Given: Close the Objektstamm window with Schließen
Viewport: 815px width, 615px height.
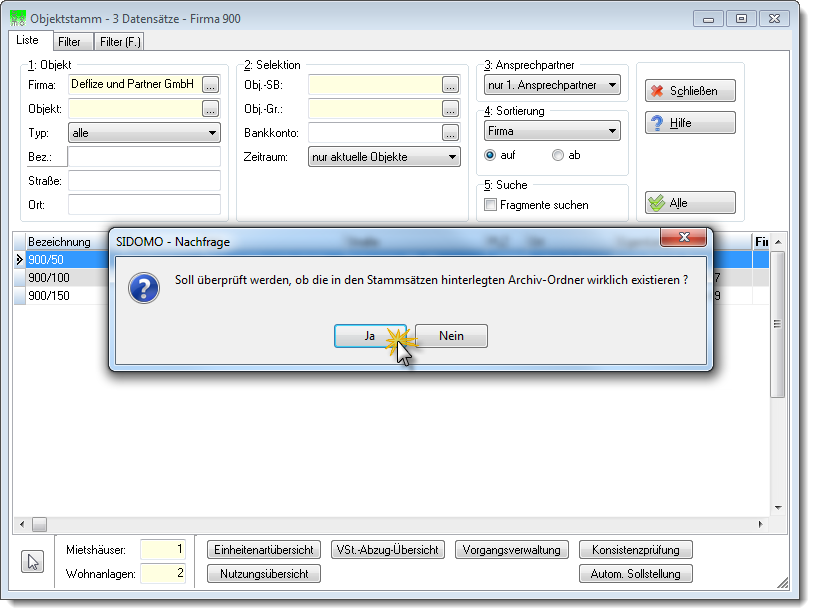Looking at the screenshot, I should pos(690,91).
